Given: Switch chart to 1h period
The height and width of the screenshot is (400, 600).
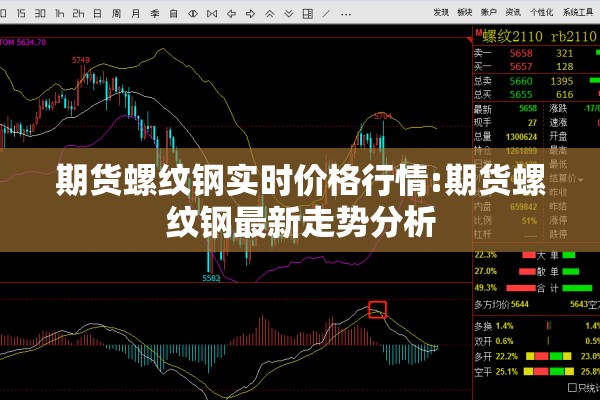Looking at the screenshot, I should pyautogui.click(x=59, y=14).
